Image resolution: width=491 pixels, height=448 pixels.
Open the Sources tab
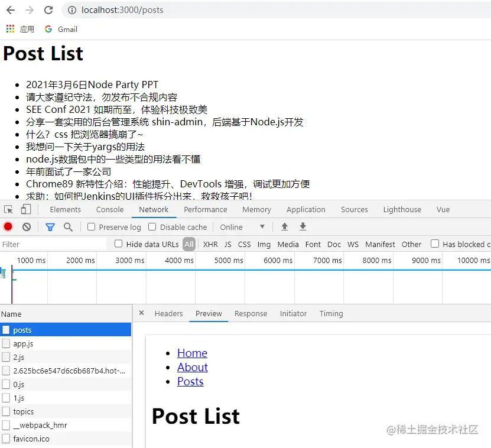[354, 210]
